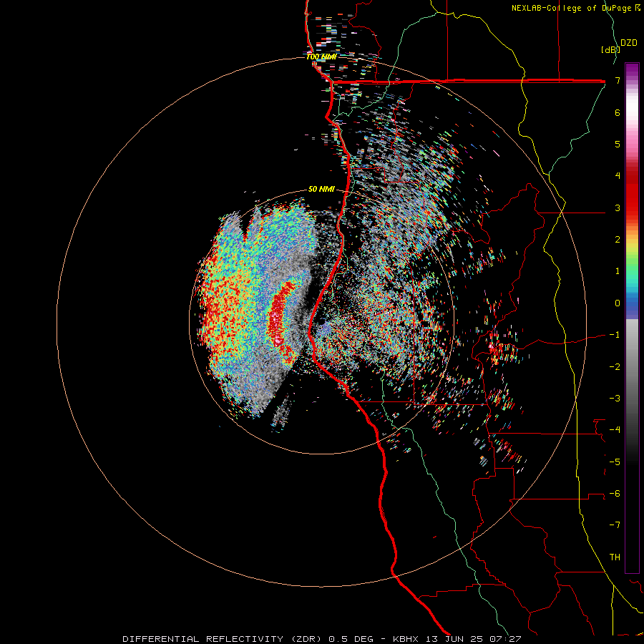
Task: Click the 2 value on the color scale
Action: (618, 240)
